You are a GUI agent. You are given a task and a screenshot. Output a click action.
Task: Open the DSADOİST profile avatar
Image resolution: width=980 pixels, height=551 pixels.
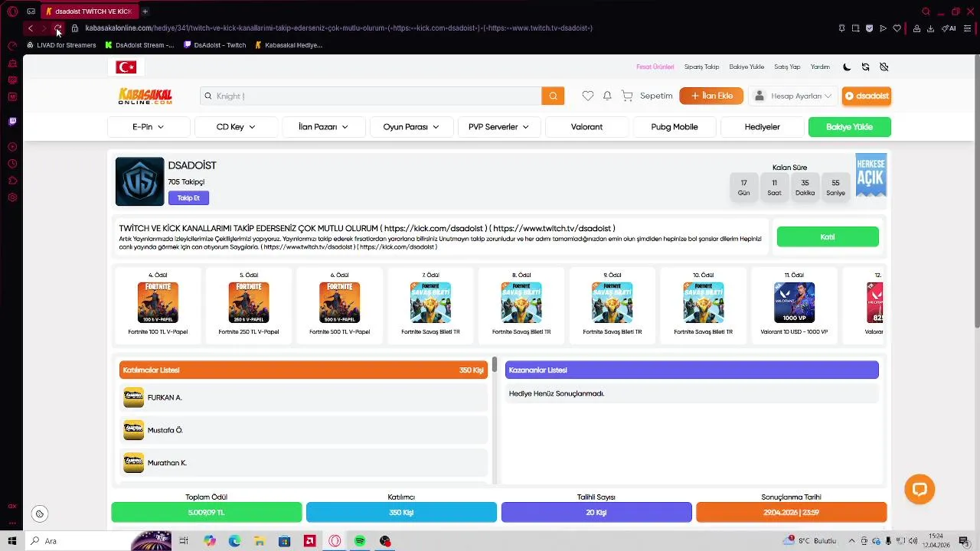[x=139, y=181]
